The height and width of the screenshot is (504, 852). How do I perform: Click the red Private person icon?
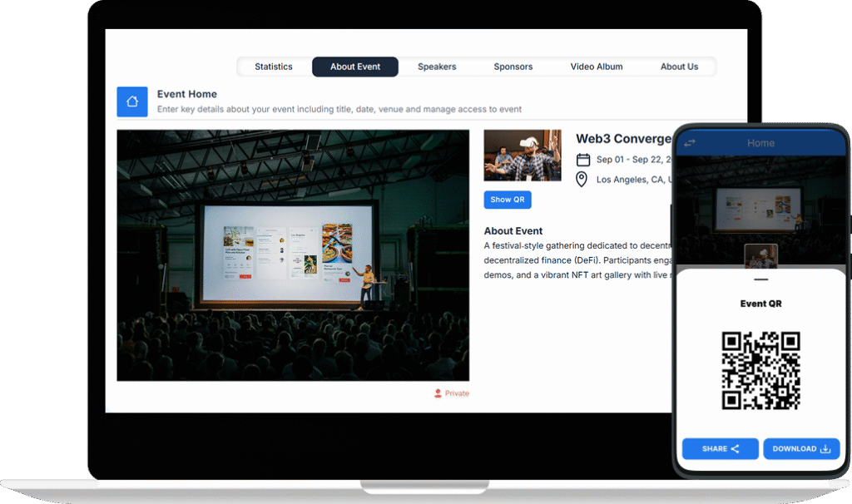[438, 393]
